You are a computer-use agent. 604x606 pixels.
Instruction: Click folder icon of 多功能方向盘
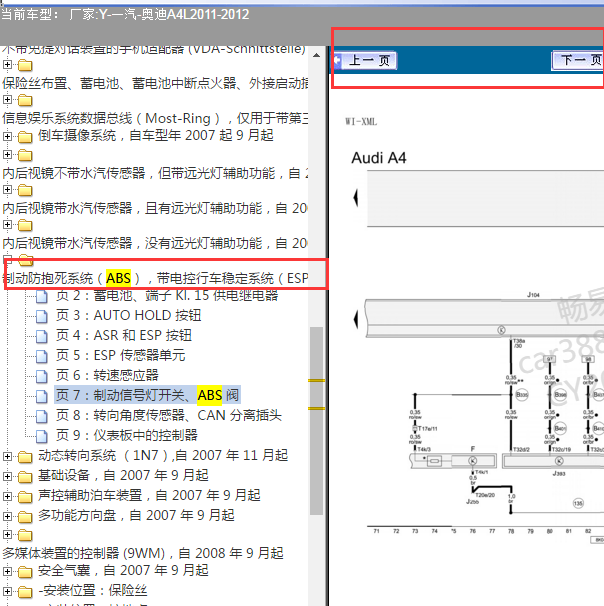coord(25,517)
